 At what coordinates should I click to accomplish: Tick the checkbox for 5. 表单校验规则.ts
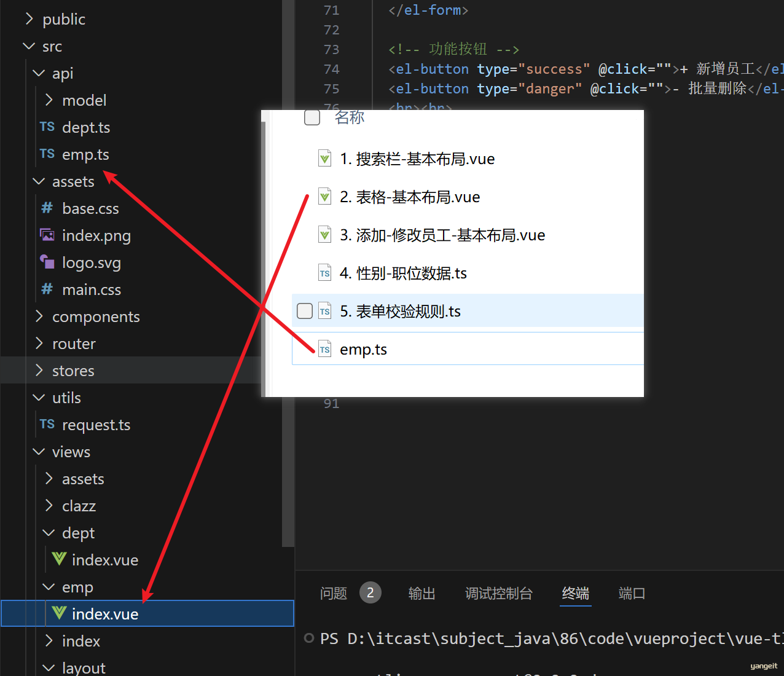pos(305,311)
